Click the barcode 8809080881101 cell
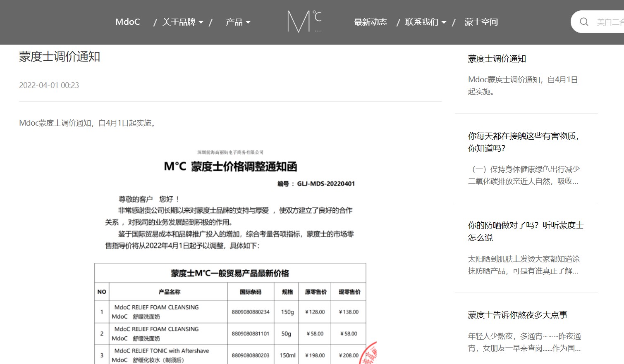The image size is (624, 364). coord(251,333)
